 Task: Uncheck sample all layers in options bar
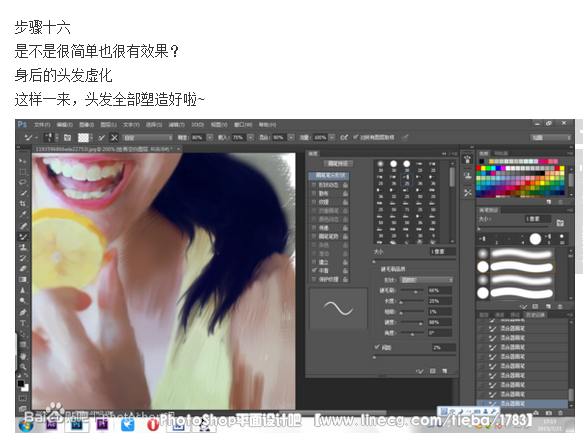pos(355,137)
